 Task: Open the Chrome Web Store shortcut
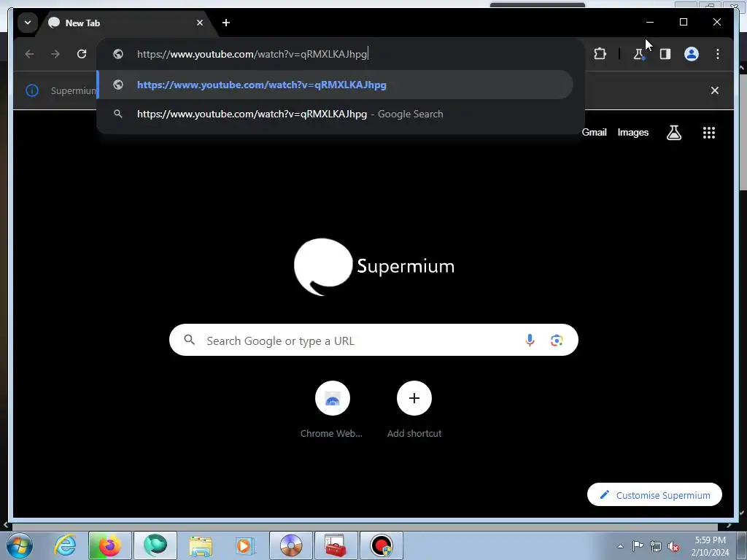pyautogui.click(x=332, y=409)
